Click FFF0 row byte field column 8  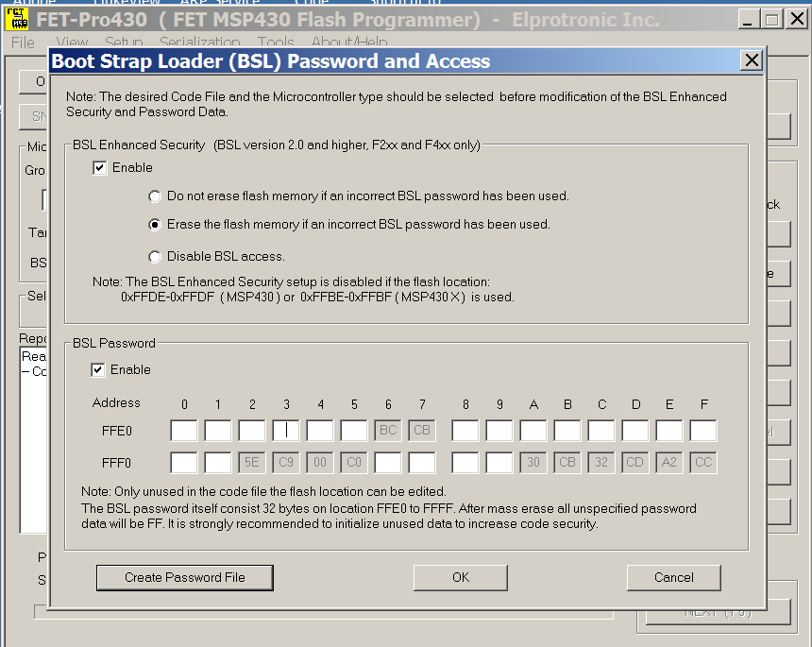click(465, 463)
